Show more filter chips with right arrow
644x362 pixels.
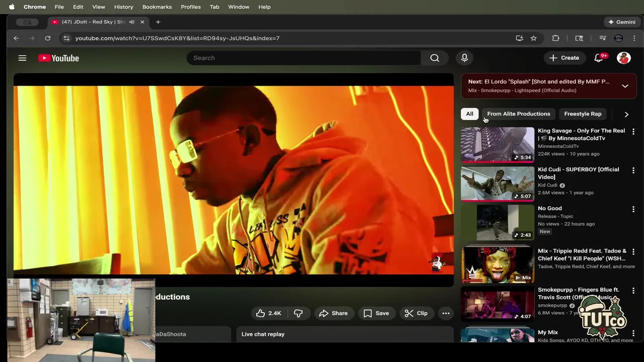point(626,114)
